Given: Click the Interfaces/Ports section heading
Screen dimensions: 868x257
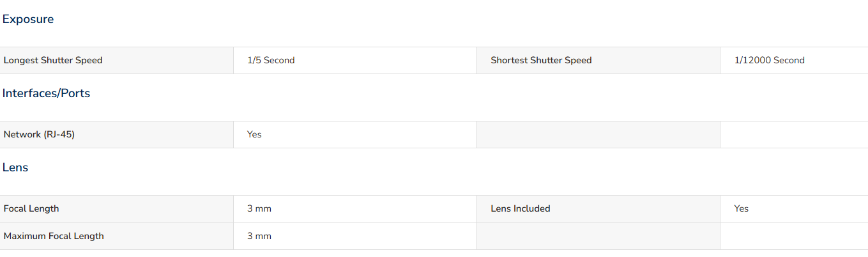Looking at the screenshot, I should pyautogui.click(x=46, y=93).
